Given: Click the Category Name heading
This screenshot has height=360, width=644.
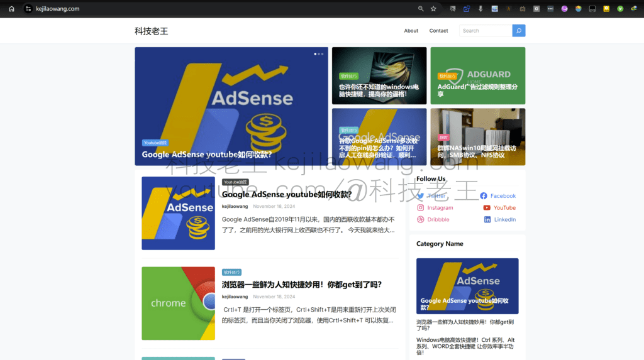Looking at the screenshot, I should click(440, 244).
